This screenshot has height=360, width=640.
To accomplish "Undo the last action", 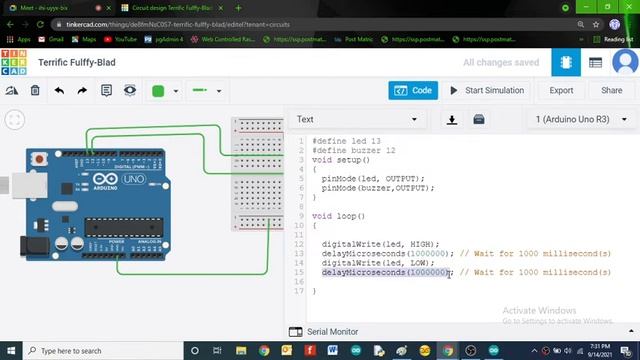I will [x=59, y=91].
